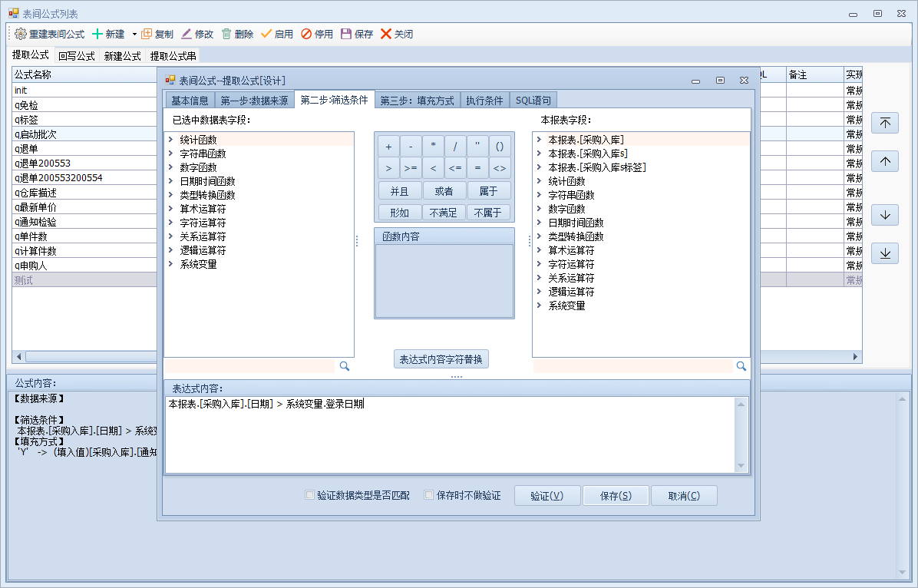Expand 统计函数 in 已选中数据表字段 tree

click(170, 140)
